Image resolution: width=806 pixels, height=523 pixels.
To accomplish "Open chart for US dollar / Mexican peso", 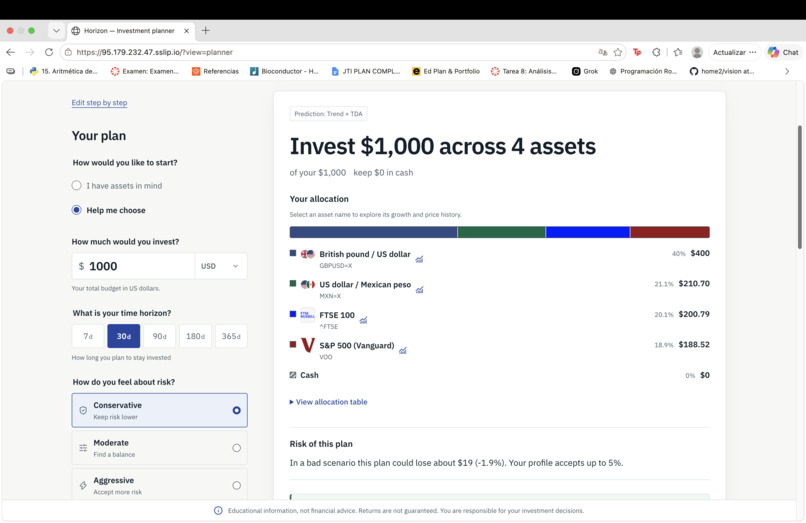I will pyautogui.click(x=419, y=290).
